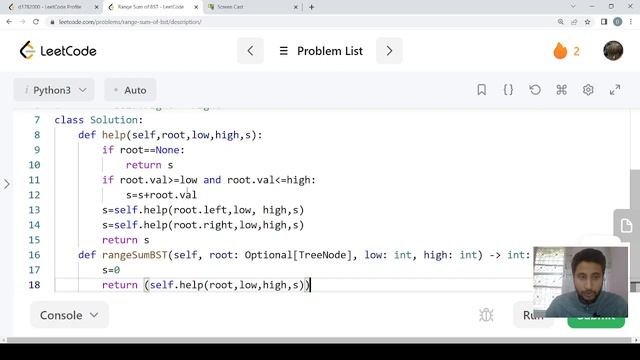Image resolution: width=640 pixels, height=360 pixels.
Task: Click the debugger bug icon
Action: point(486,315)
